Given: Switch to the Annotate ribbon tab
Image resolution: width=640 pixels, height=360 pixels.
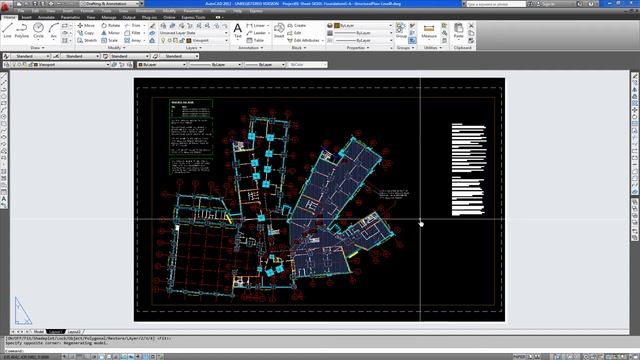Looking at the screenshot, I should [x=46, y=17].
